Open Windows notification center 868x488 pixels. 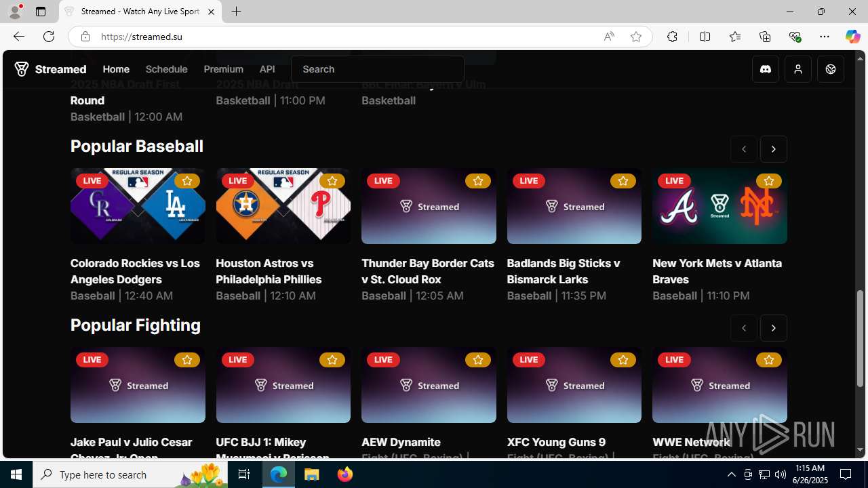[846, 474]
